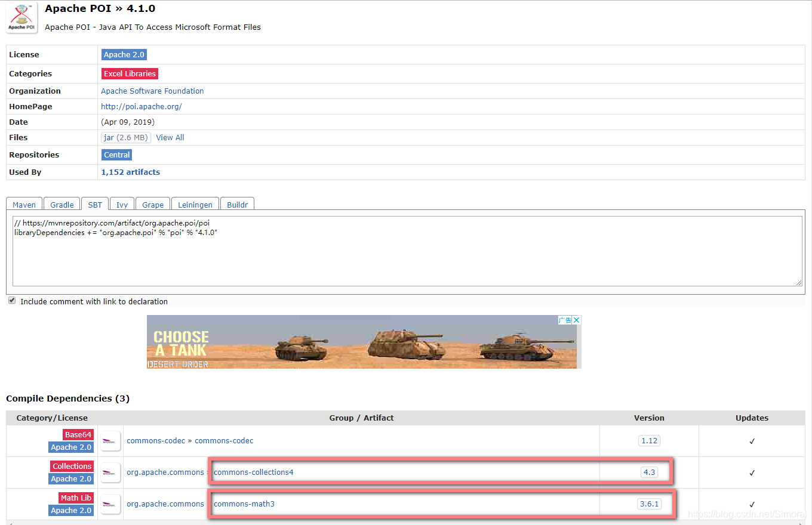Open the commons-codec group link
Image resolution: width=812 pixels, height=525 pixels.
tap(156, 441)
